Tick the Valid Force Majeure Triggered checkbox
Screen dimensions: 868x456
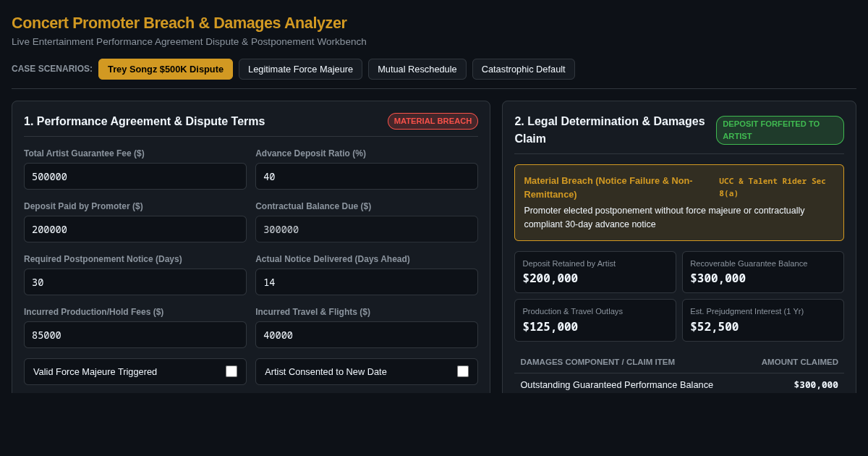pos(231,371)
